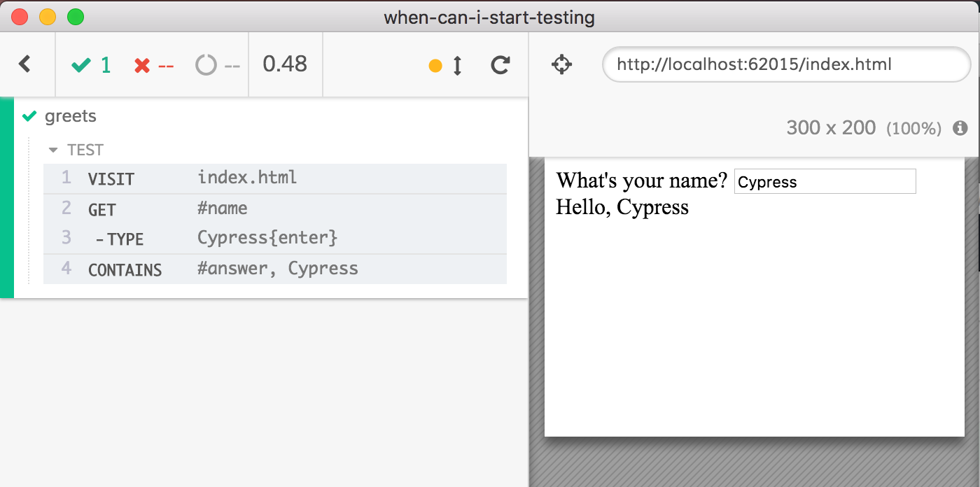Screen dimensions: 980x487
Task: Click the 300 x 200 viewport size text
Action: 831,128
